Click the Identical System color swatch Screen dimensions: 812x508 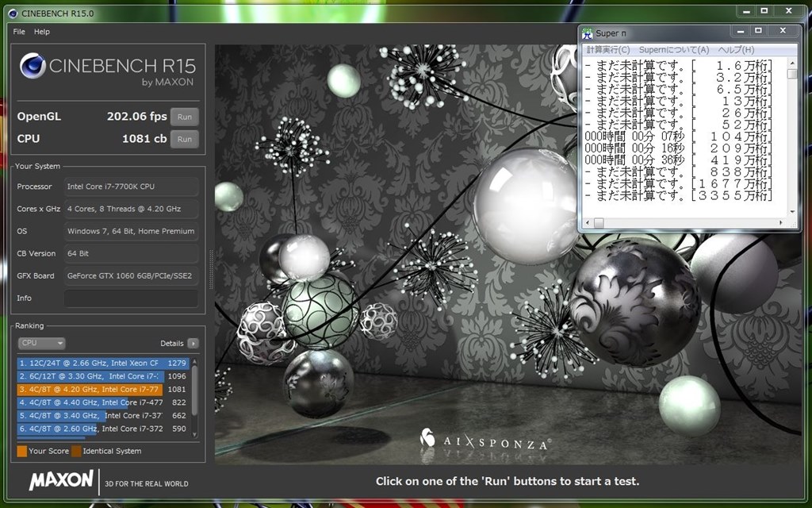click(x=76, y=451)
